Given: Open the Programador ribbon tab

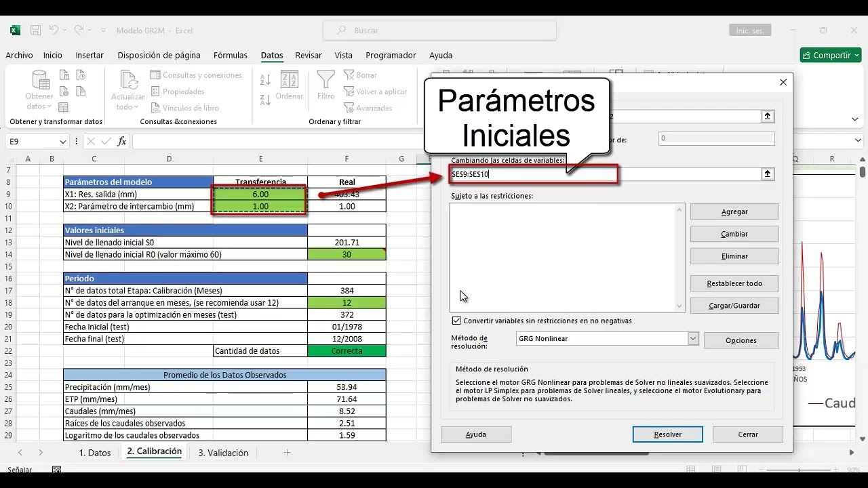Looking at the screenshot, I should [391, 56].
